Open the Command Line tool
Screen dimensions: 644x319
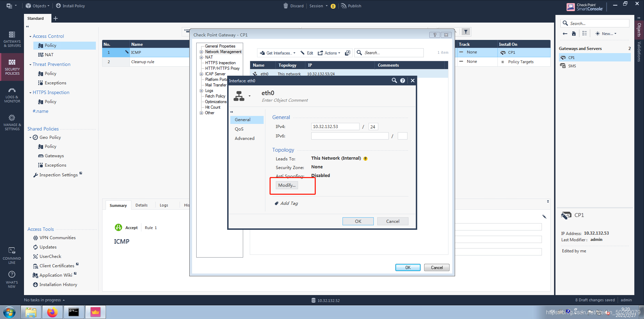tap(12, 256)
